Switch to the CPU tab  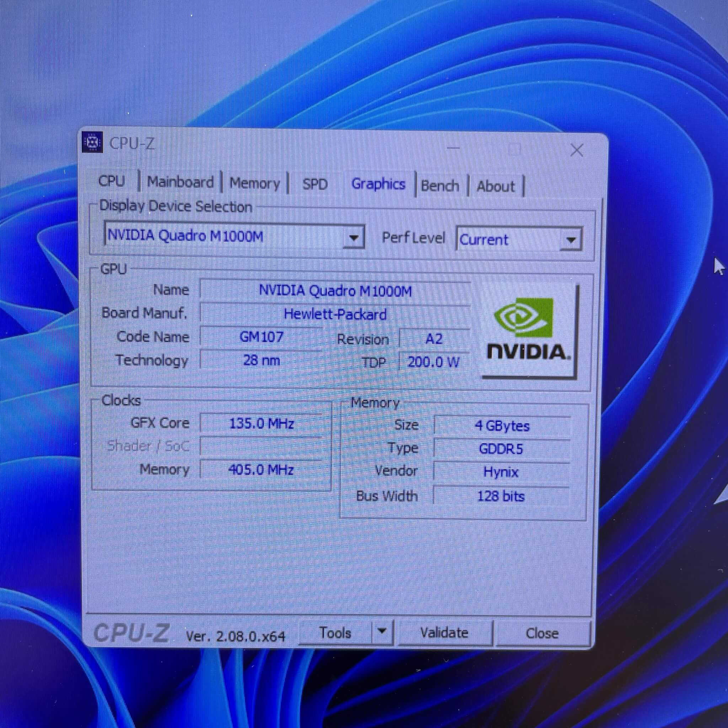click(112, 181)
